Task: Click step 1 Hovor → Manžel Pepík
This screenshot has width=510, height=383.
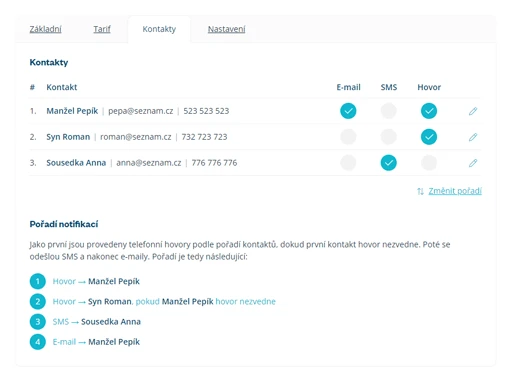Action: click(x=85, y=282)
